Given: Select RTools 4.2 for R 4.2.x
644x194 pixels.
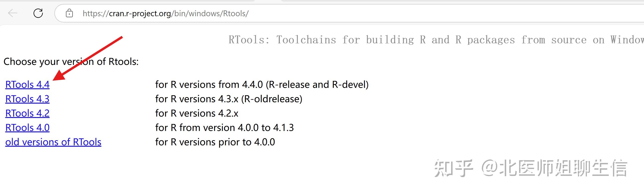Looking at the screenshot, I should pyautogui.click(x=27, y=113).
